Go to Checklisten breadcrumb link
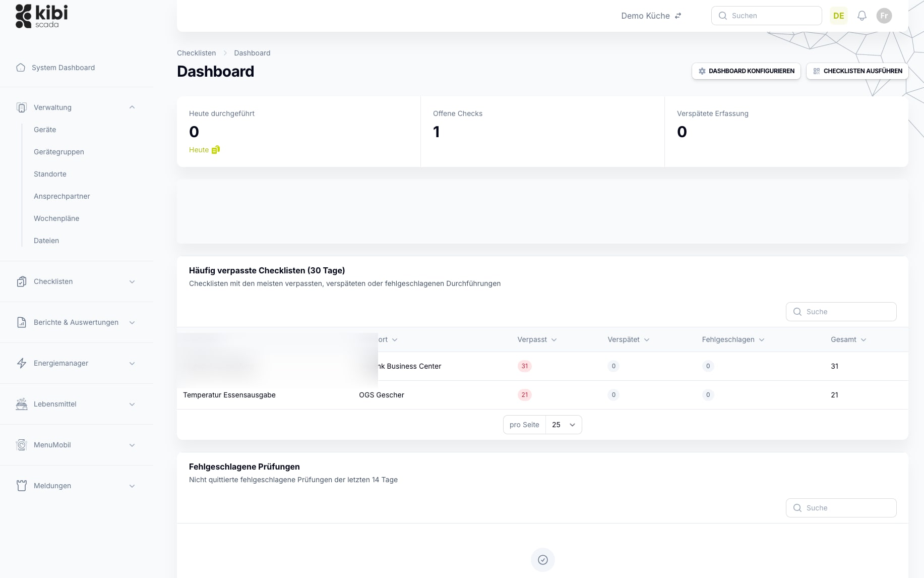Screen dimensions: 924x578 coord(196,53)
